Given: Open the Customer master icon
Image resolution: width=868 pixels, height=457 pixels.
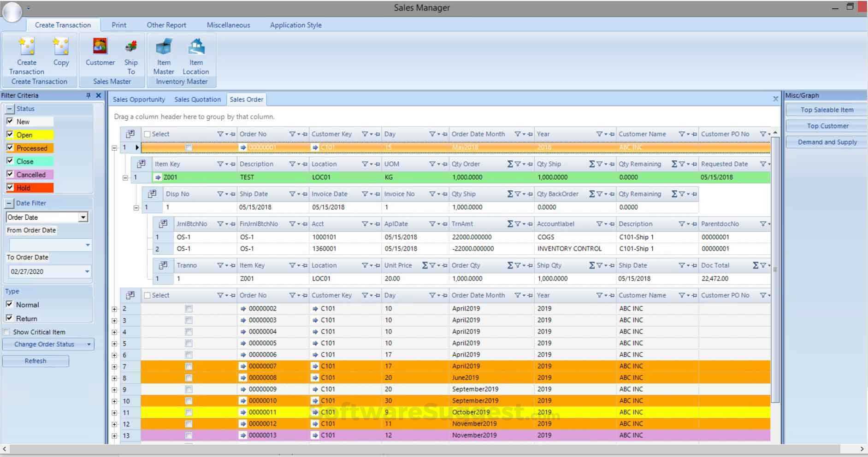Looking at the screenshot, I should pos(99,51).
